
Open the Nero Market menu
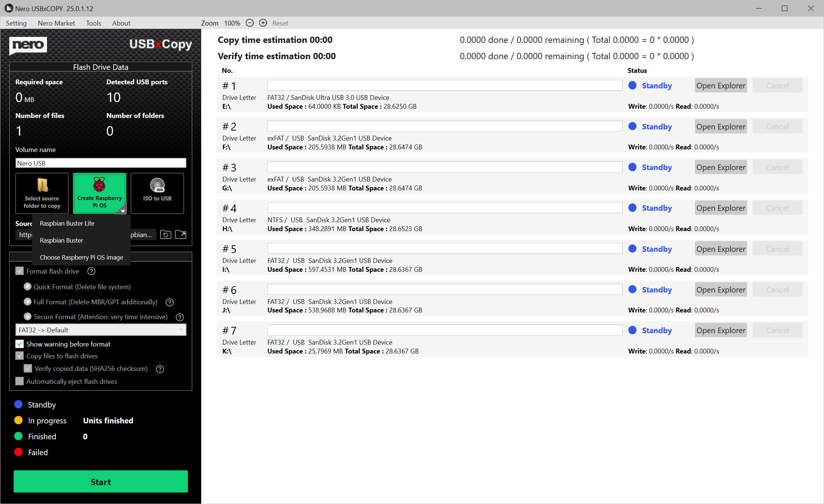click(x=56, y=23)
